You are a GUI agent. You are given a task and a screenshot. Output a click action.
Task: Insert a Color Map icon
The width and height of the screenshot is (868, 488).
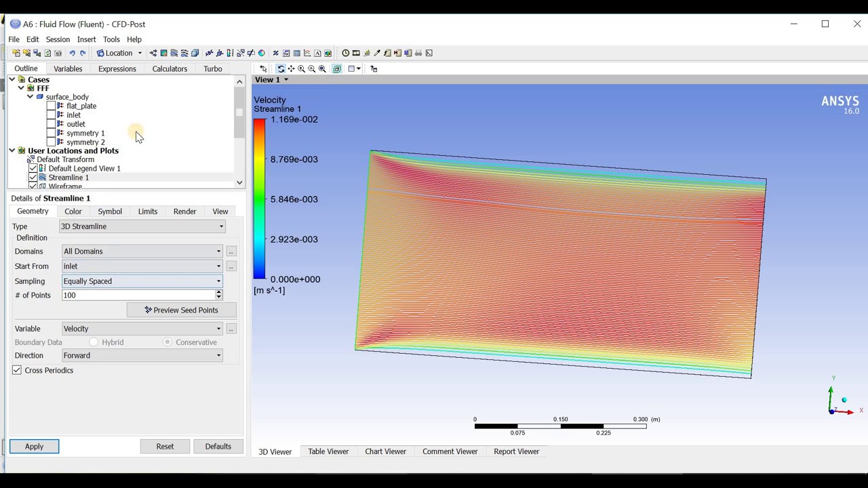[x=261, y=53]
